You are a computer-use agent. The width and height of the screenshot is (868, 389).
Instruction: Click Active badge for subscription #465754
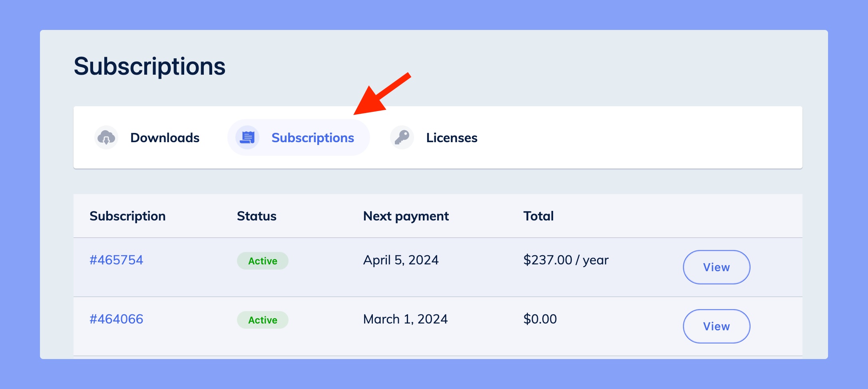263,261
